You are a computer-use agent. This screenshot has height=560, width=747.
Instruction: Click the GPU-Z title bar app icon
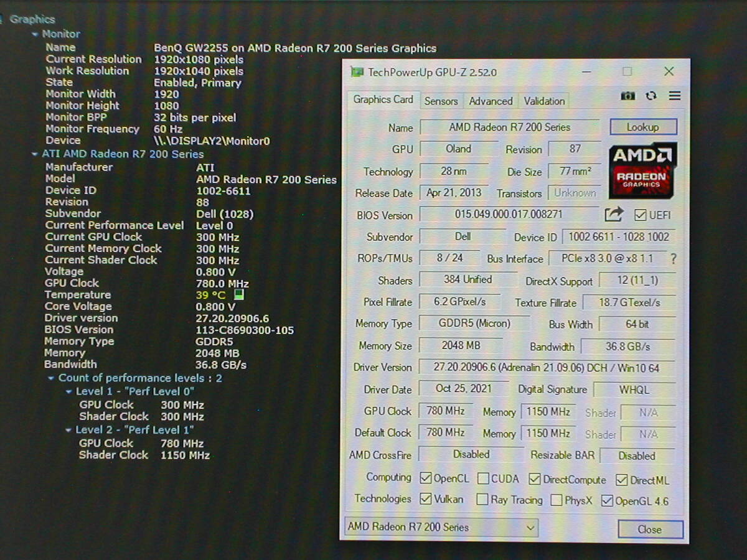click(x=357, y=72)
